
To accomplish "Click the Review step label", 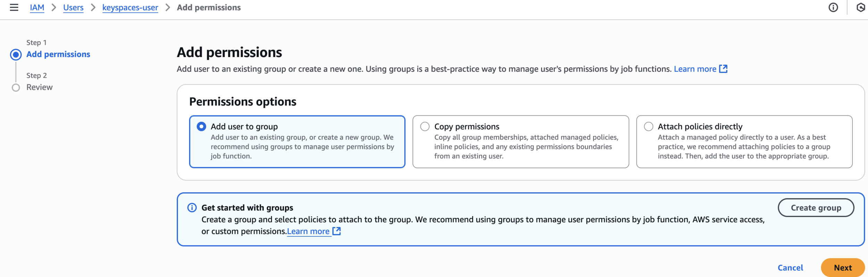I will (40, 87).
